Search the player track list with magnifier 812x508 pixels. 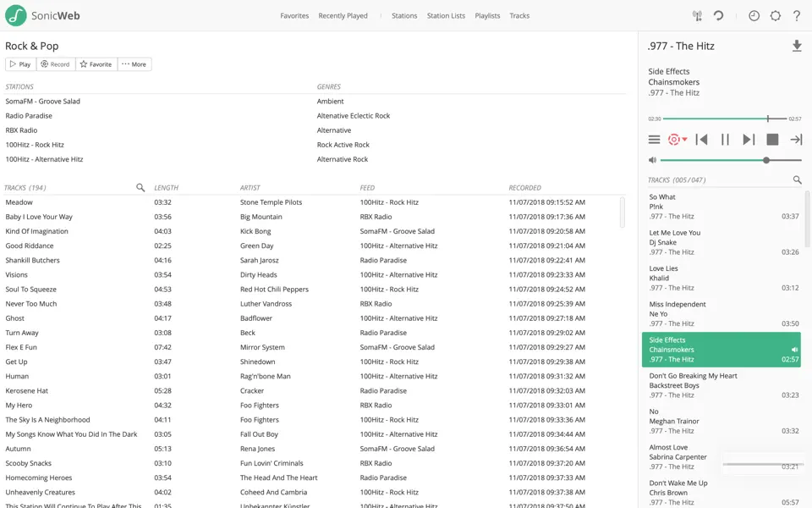pos(797,180)
